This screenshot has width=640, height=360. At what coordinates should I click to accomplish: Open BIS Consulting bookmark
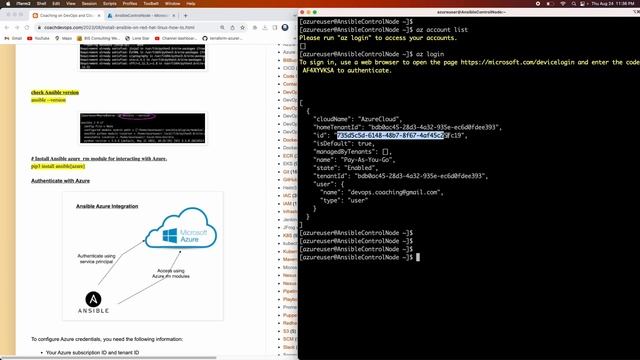98,38
